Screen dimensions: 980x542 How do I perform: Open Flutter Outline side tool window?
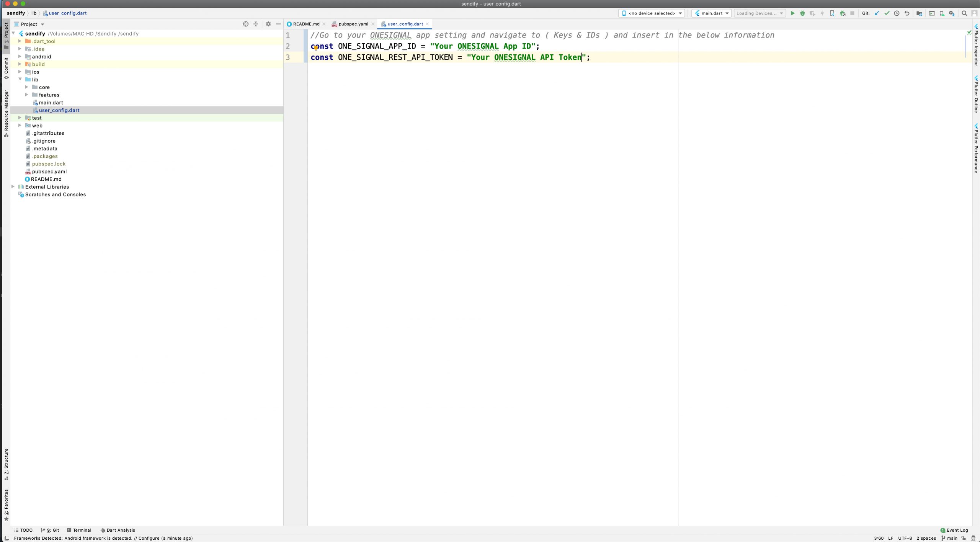point(976,94)
